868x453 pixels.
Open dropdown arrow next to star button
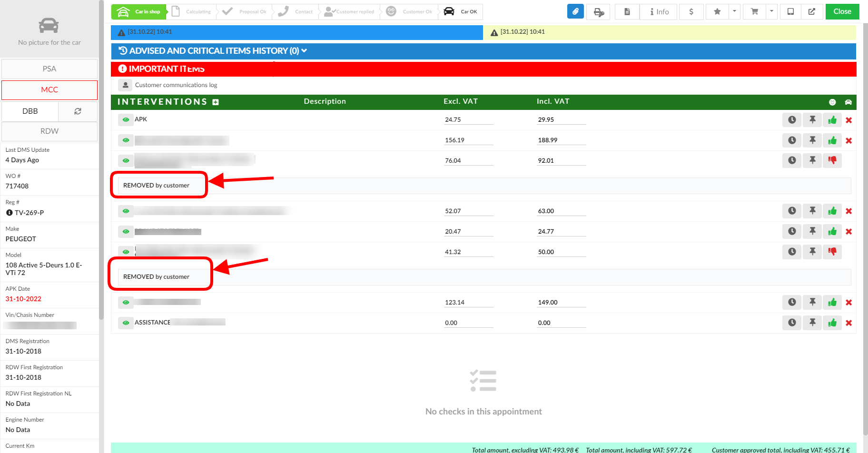[x=734, y=11]
